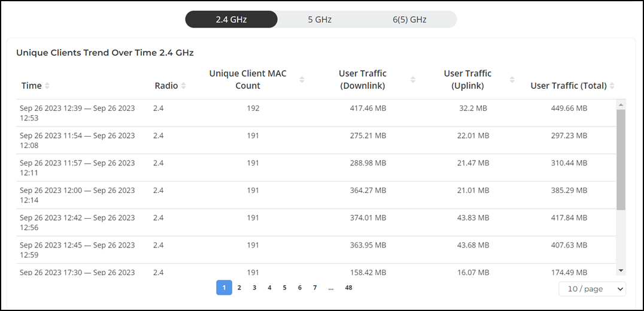The height and width of the screenshot is (311, 644).
Task: Click the ellipsis to skip pages
Action: coord(331,288)
